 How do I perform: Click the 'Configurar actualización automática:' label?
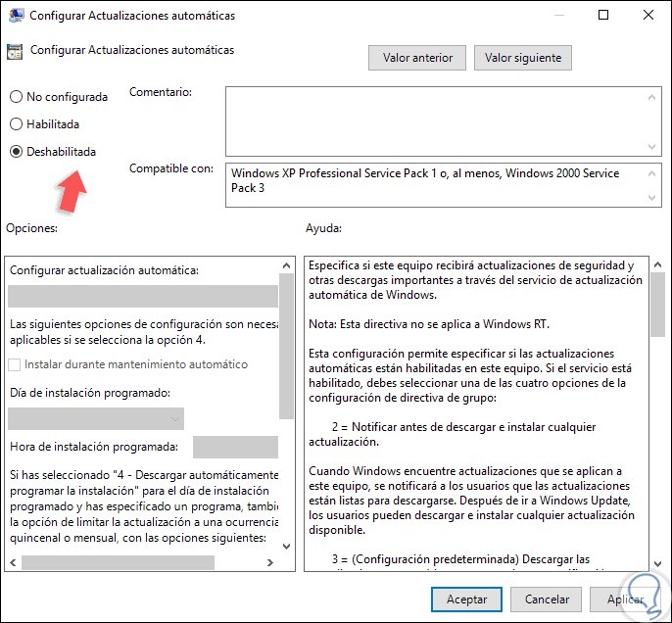pos(104,270)
